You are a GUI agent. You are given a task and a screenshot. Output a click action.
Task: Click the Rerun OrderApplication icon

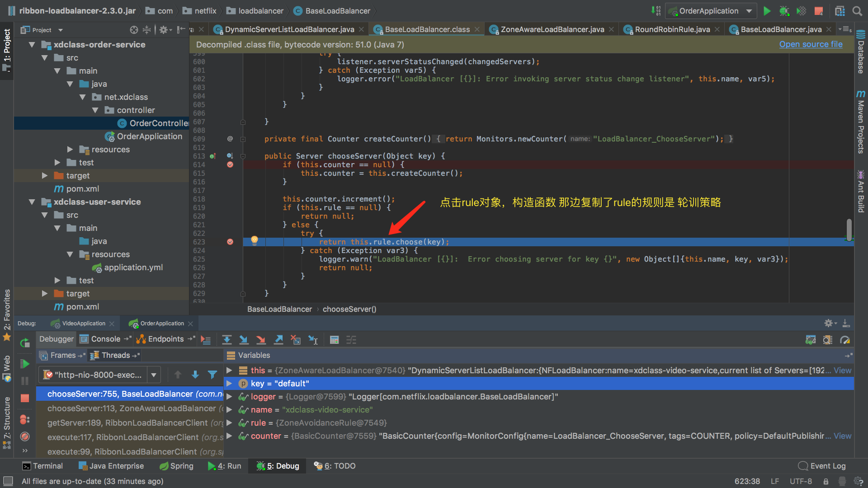[x=25, y=343]
